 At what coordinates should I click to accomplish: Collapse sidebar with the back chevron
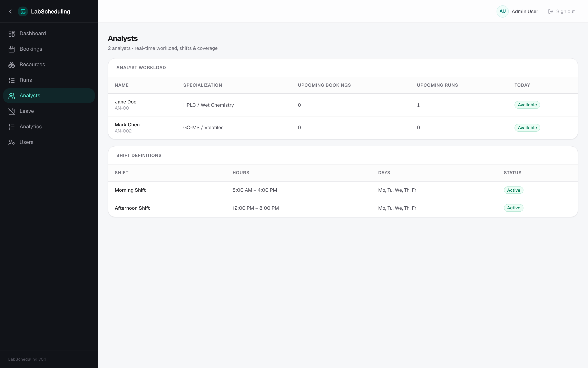click(10, 11)
